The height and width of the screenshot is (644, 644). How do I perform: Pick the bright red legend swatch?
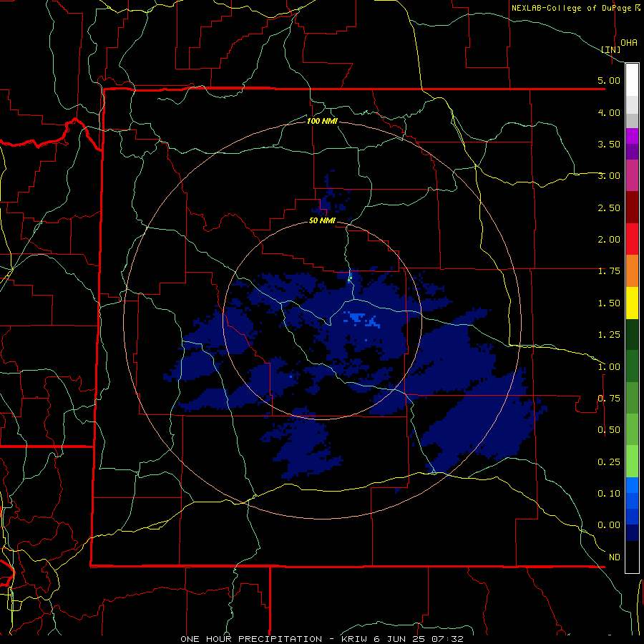632,239
